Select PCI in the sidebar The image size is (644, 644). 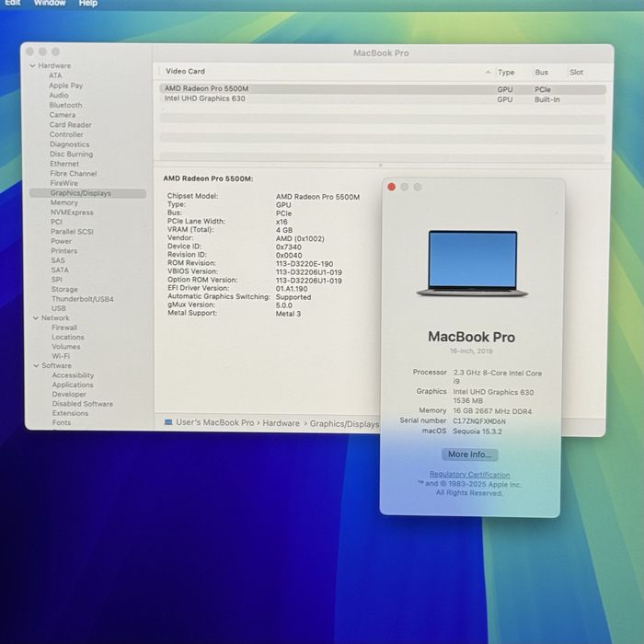56,223
